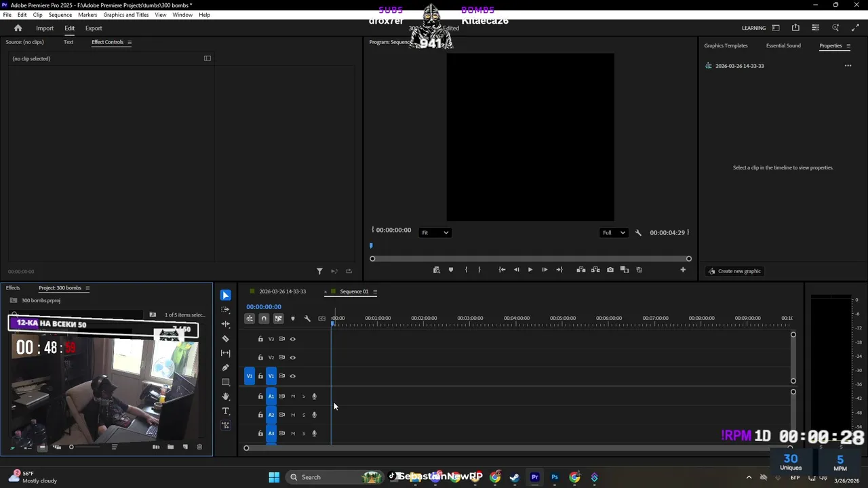Click the Play button in Program Monitor
This screenshot has width=868, height=488.
tap(530, 270)
